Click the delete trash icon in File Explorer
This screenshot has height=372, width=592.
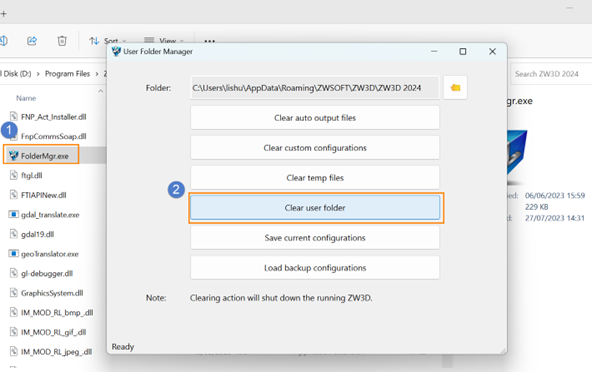tap(62, 40)
